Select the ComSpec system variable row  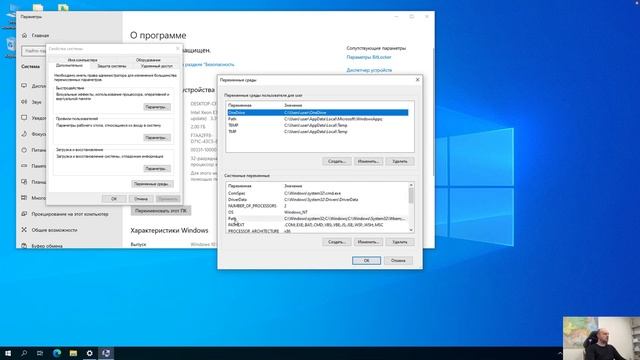coord(317,193)
